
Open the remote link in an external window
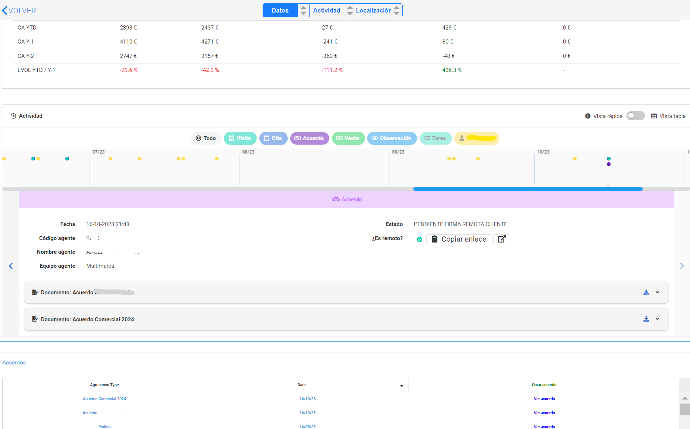click(x=501, y=239)
